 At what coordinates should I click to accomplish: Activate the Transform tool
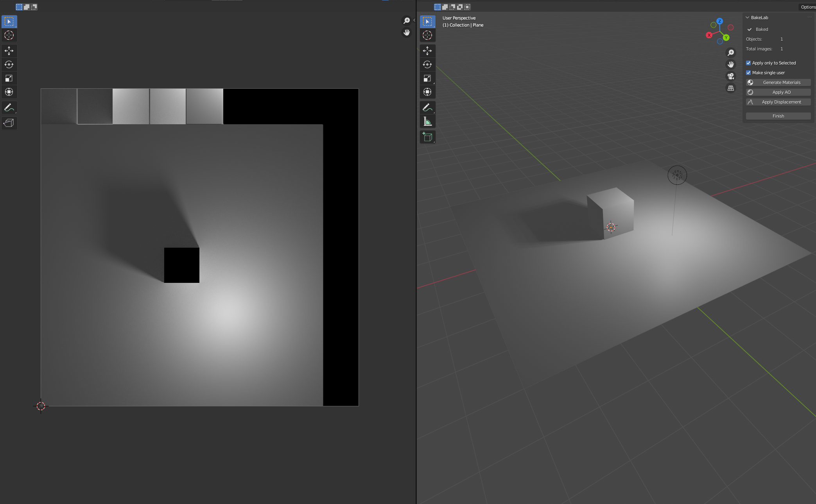427,92
